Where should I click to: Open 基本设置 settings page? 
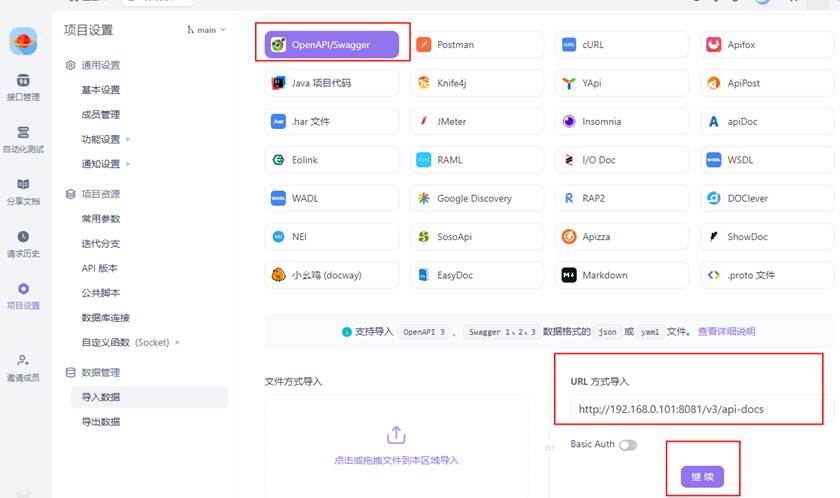[101, 90]
